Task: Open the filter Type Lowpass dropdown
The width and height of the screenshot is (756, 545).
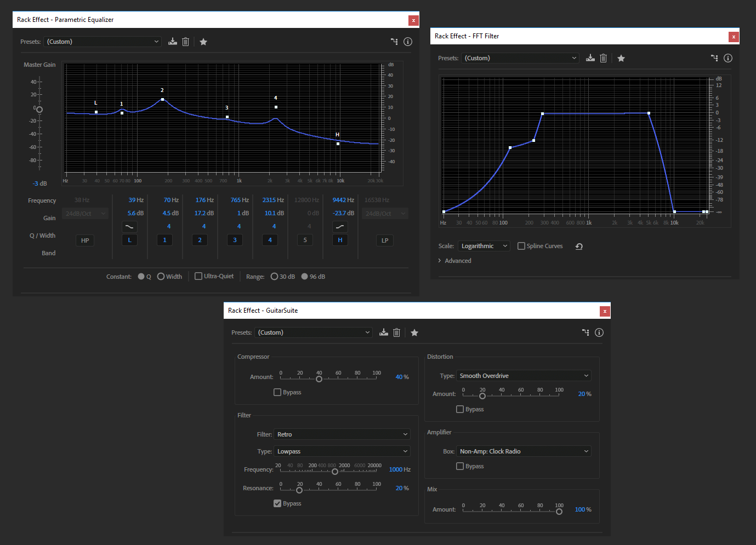Action: coord(342,451)
